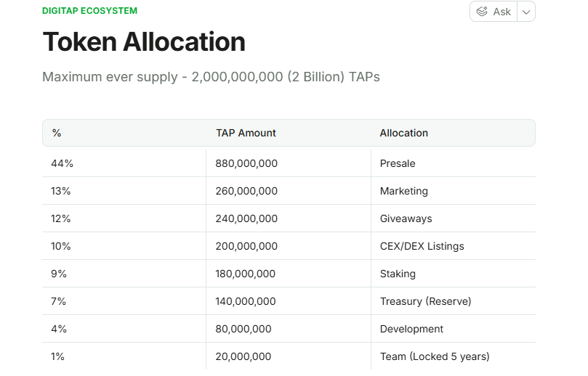Click the Ask assistant sparkle icon
The height and width of the screenshot is (376, 588).
(482, 12)
